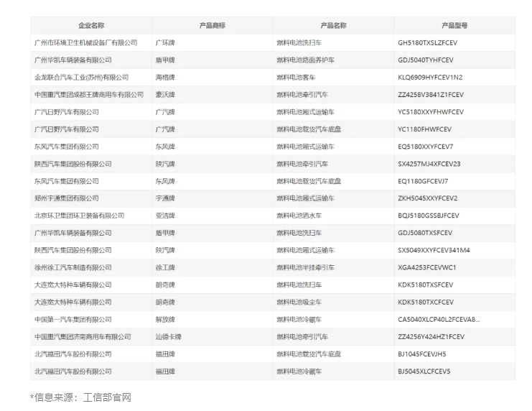The width and height of the screenshot is (532, 411).
Task: Select model code GH5180TXSLZFCEV
Action: point(432,43)
